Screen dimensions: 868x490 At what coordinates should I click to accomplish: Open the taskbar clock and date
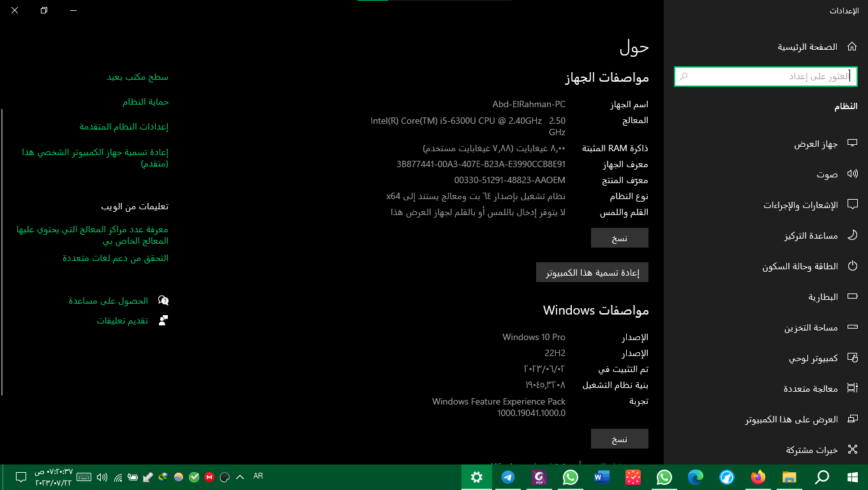coord(54,477)
